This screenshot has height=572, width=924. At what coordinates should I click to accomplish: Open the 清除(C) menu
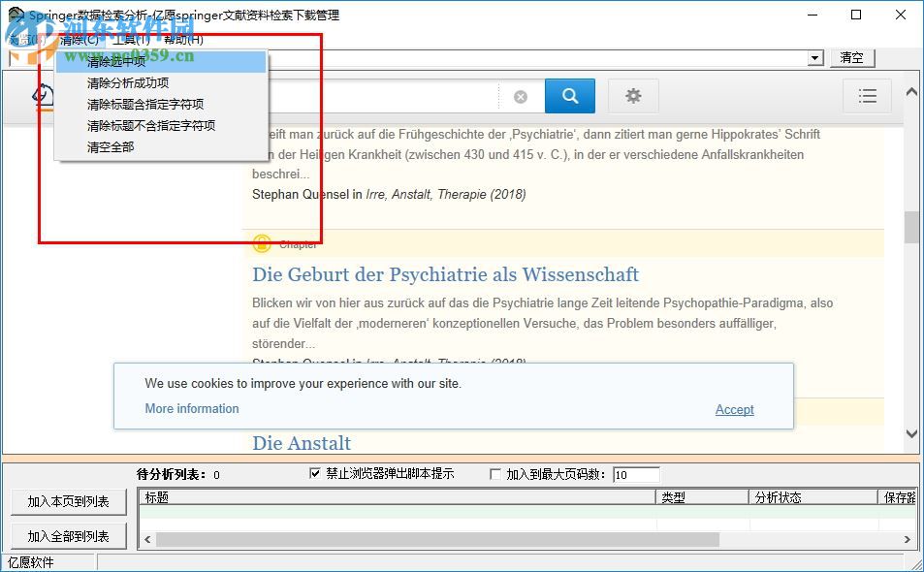coord(80,40)
